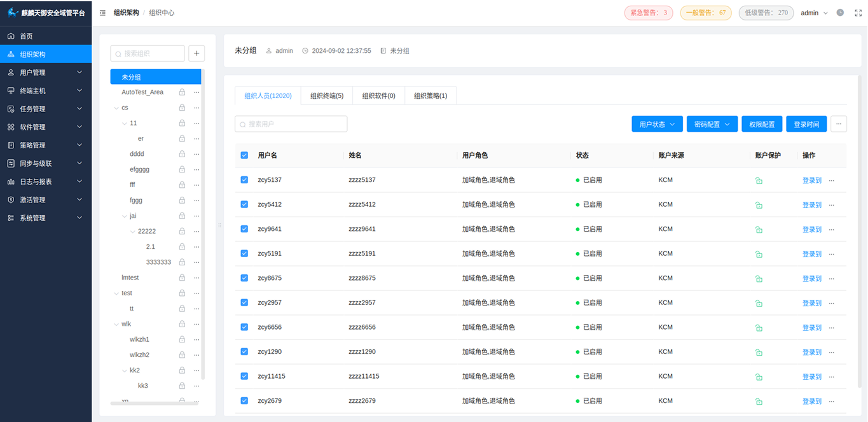Open the 用户状态 dropdown
Screen dimensions: 868x422
coord(657,123)
